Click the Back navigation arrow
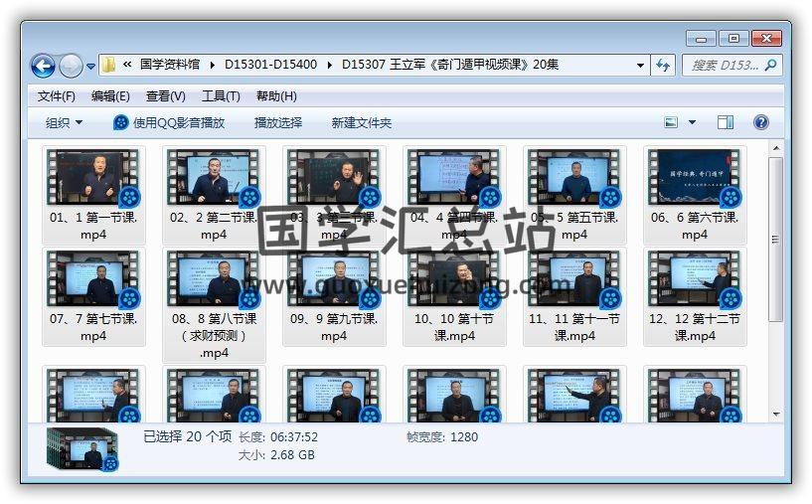Screen dimensions: 812x504 [x=43, y=66]
